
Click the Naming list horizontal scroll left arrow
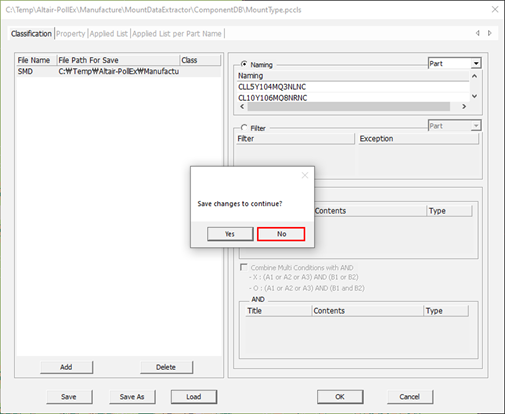[242, 107]
